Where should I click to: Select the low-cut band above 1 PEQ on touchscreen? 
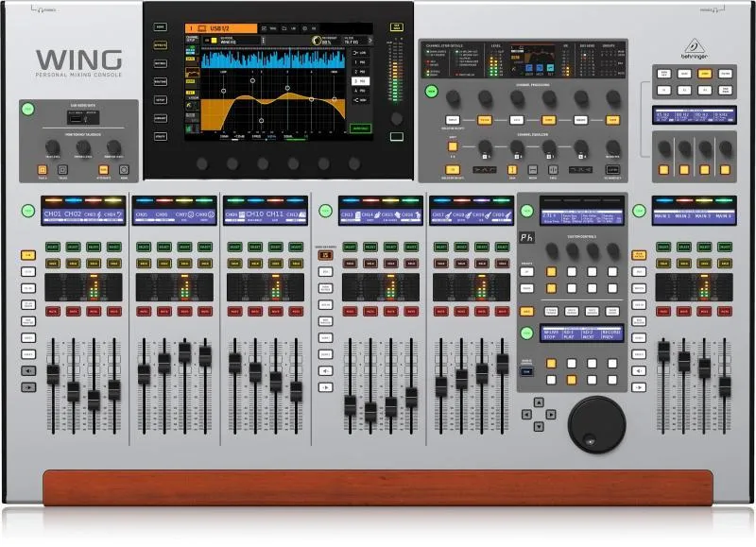point(360,53)
